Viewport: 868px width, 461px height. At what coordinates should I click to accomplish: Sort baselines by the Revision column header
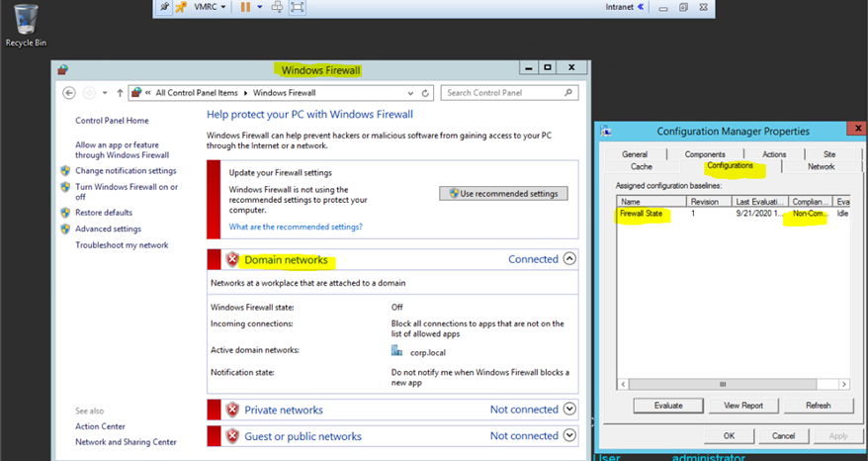pos(709,202)
